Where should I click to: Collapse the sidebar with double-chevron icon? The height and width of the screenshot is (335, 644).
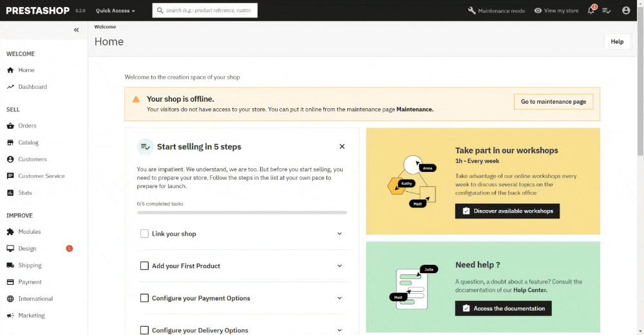tap(77, 30)
